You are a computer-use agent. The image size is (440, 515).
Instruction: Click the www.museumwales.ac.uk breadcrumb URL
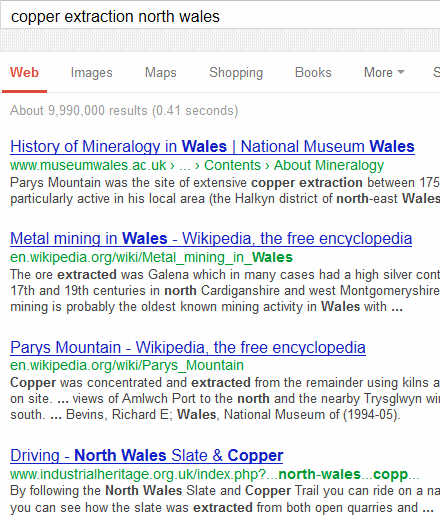[88, 165]
